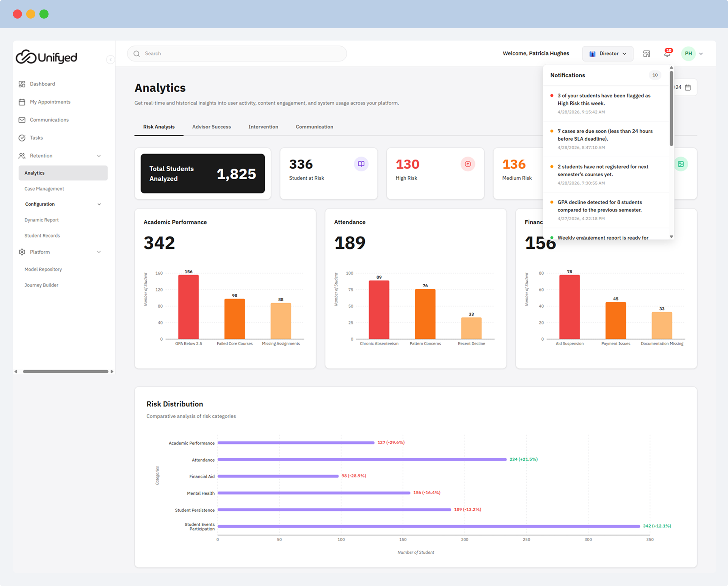Click the Unifyed logo

pyautogui.click(x=46, y=57)
